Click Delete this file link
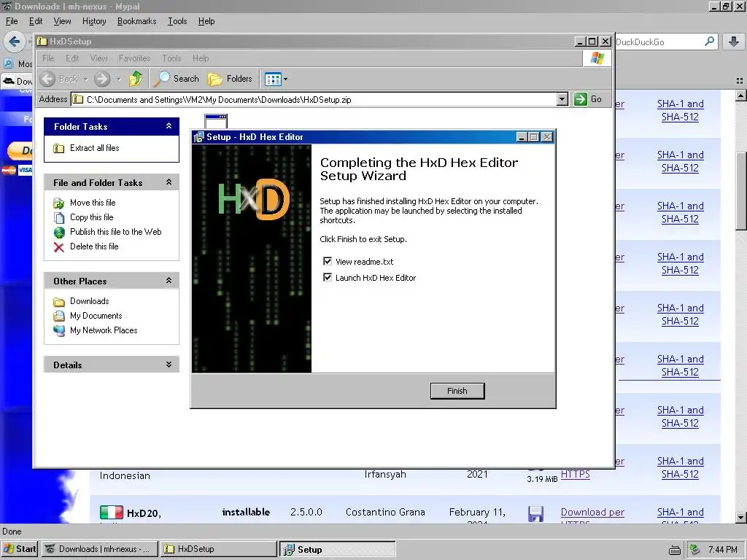The height and width of the screenshot is (560, 747). 94,246
